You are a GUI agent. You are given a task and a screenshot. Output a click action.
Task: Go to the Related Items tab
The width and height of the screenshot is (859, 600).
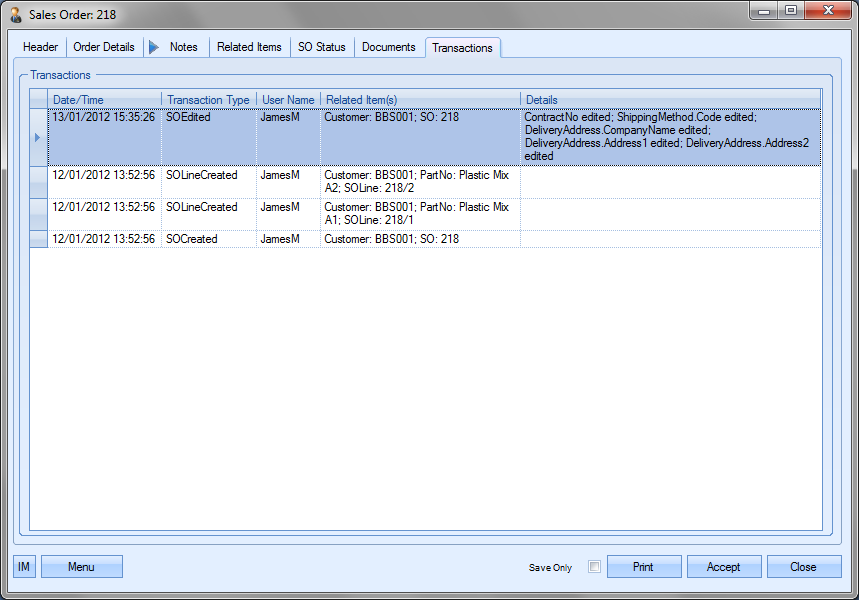click(249, 47)
